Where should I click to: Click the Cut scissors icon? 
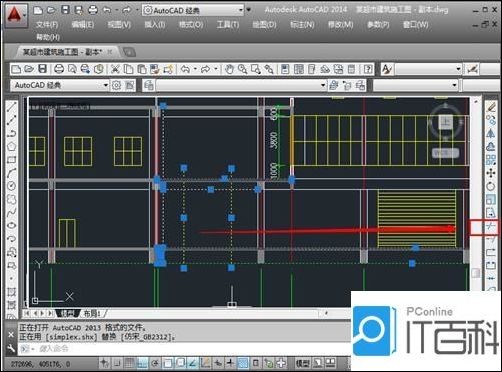coord(115,69)
